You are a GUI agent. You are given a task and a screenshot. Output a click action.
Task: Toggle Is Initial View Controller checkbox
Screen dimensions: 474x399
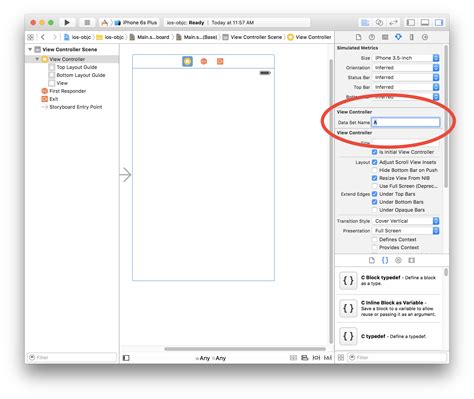pyautogui.click(x=374, y=152)
